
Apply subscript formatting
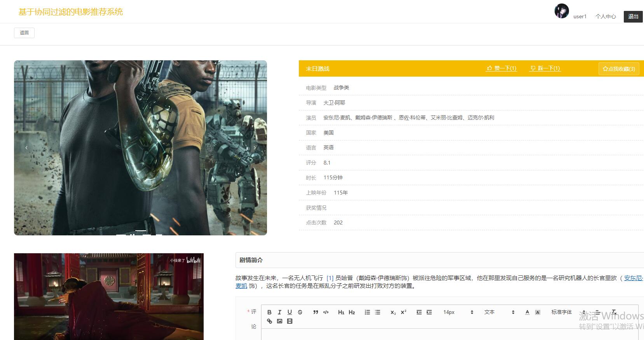coord(393,312)
